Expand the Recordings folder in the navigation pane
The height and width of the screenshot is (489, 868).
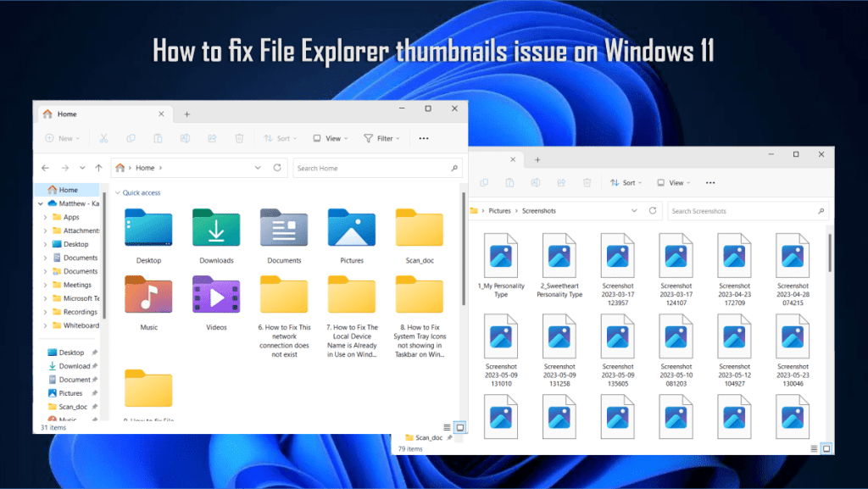(x=43, y=312)
